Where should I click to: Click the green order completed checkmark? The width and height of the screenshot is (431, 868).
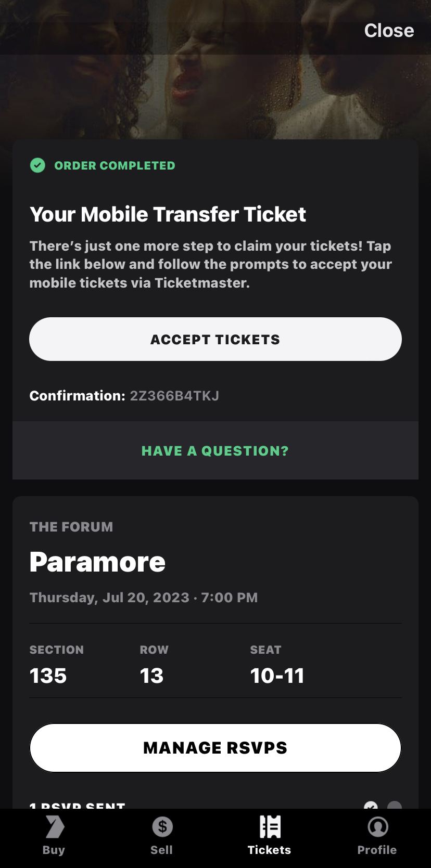pyautogui.click(x=37, y=165)
